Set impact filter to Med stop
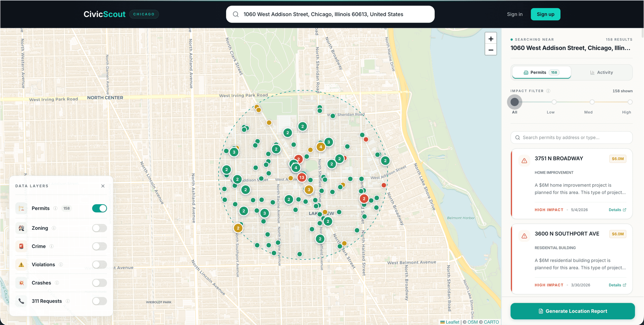 pyautogui.click(x=592, y=102)
